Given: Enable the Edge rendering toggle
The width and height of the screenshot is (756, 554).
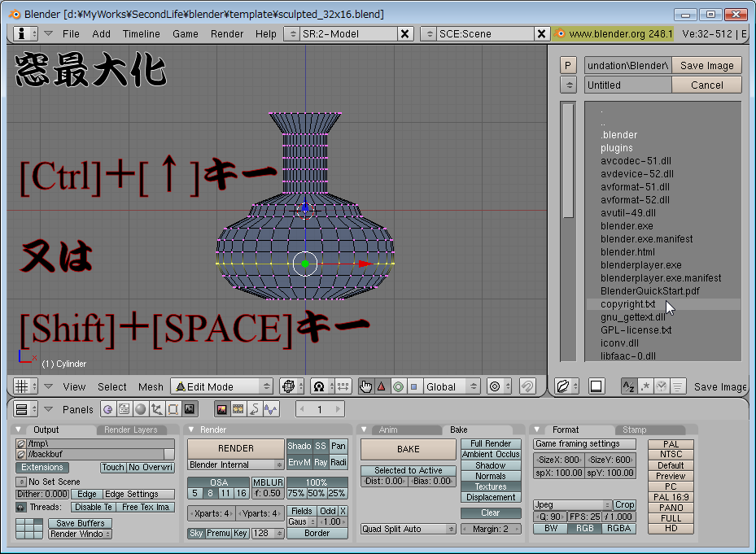Looking at the screenshot, I should tap(87, 495).
